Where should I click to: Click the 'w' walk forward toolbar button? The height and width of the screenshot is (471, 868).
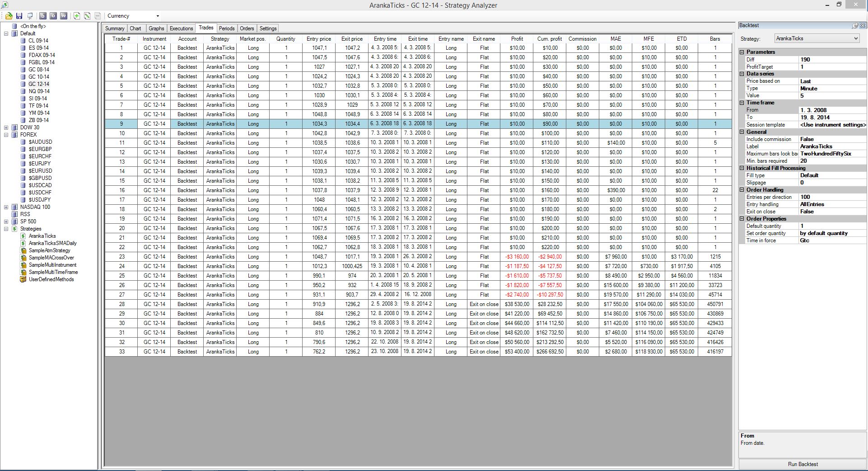tap(64, 16)
